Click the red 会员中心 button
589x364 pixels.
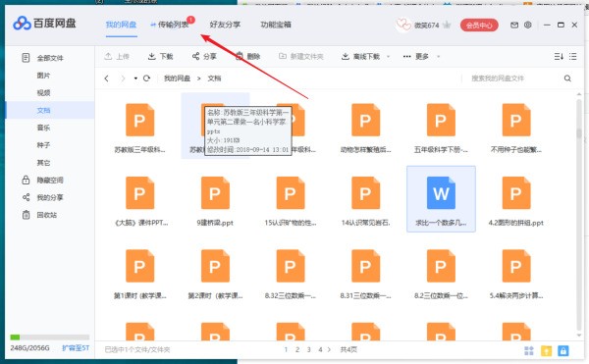pos(479,26)
